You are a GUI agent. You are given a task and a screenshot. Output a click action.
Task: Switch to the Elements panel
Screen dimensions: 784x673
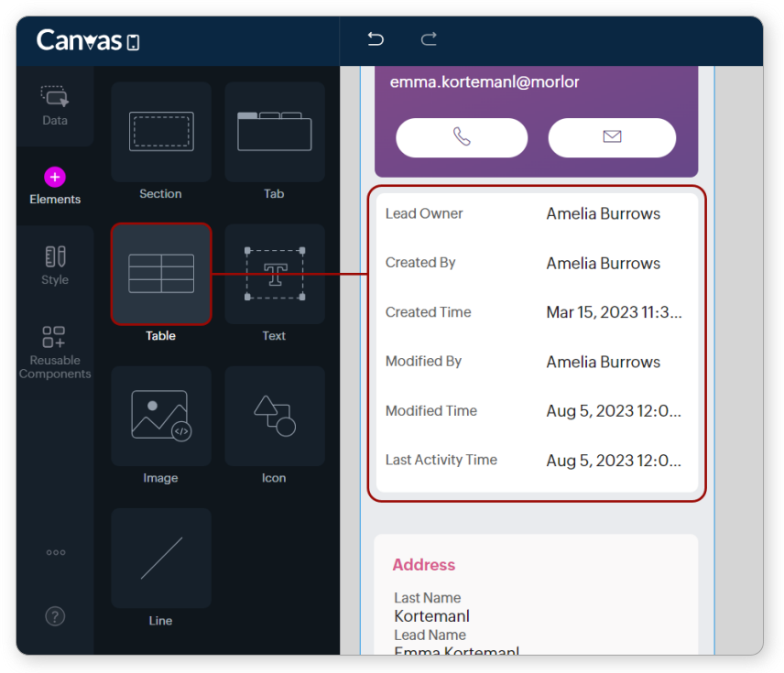pyautogui.click(x=55, y=185)
